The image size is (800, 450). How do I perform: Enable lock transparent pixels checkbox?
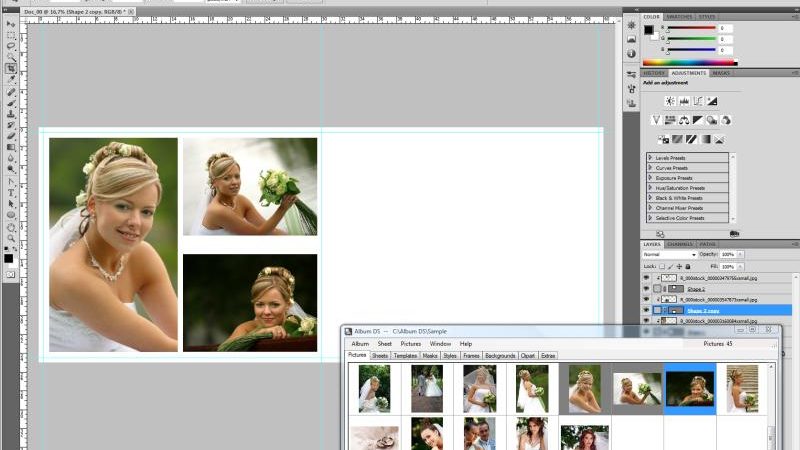pos(662,266)
